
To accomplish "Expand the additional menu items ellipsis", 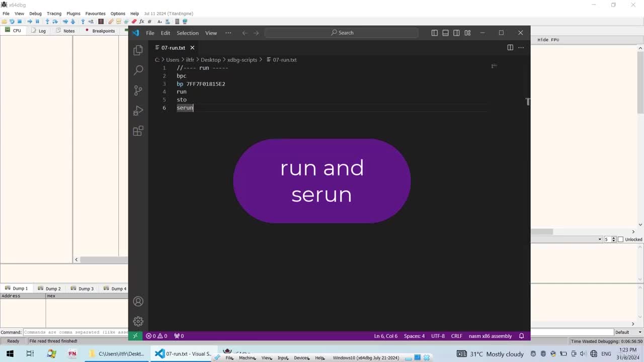I will pyautogui.click(x=228, y=33).
